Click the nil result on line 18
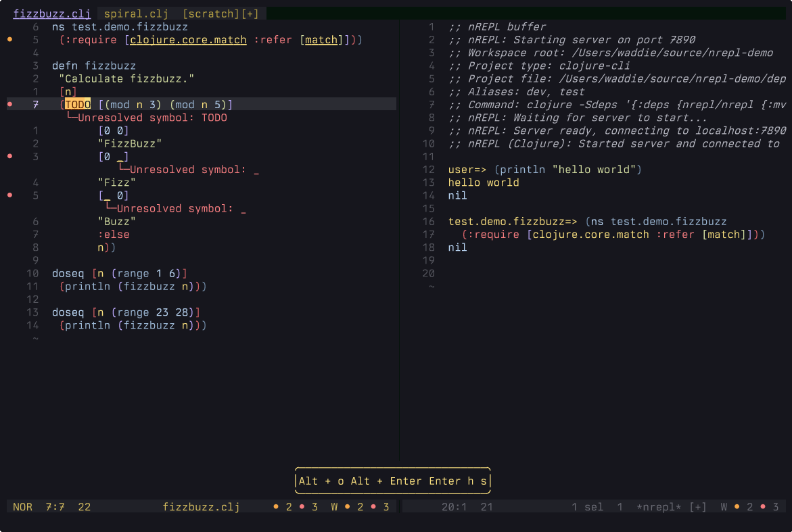 click(x=458, y=247)
